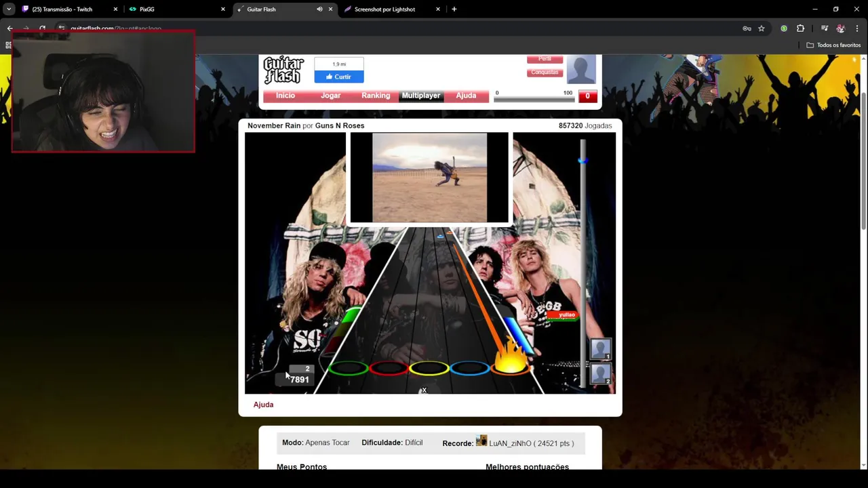Switch to the PixGG tab
The image size is (868, 488).
pyautogui.click(x=178, y=9)
